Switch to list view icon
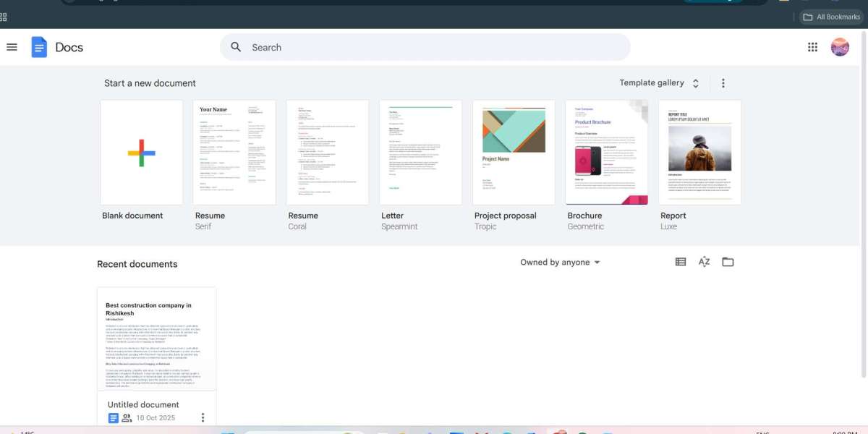 point(681,262)
